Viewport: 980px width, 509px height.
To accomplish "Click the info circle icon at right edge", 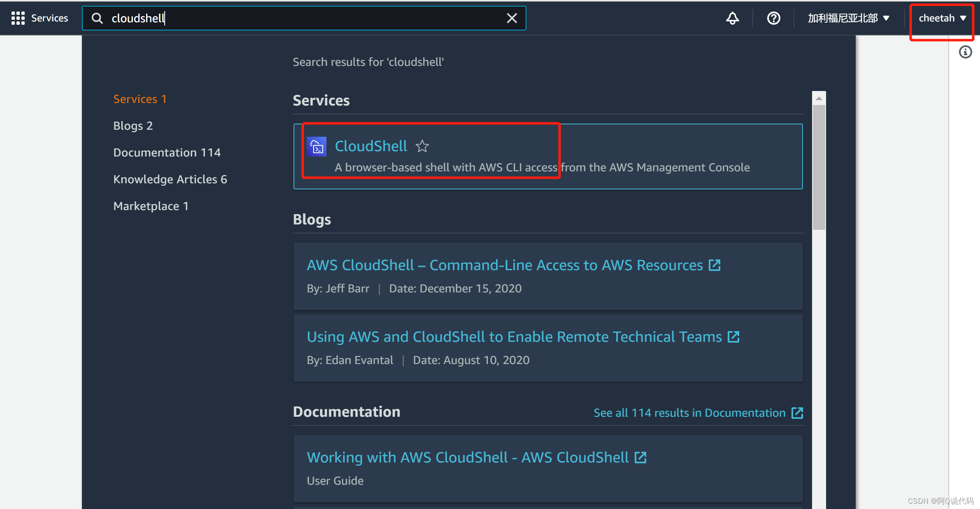I will click(965, 52).
